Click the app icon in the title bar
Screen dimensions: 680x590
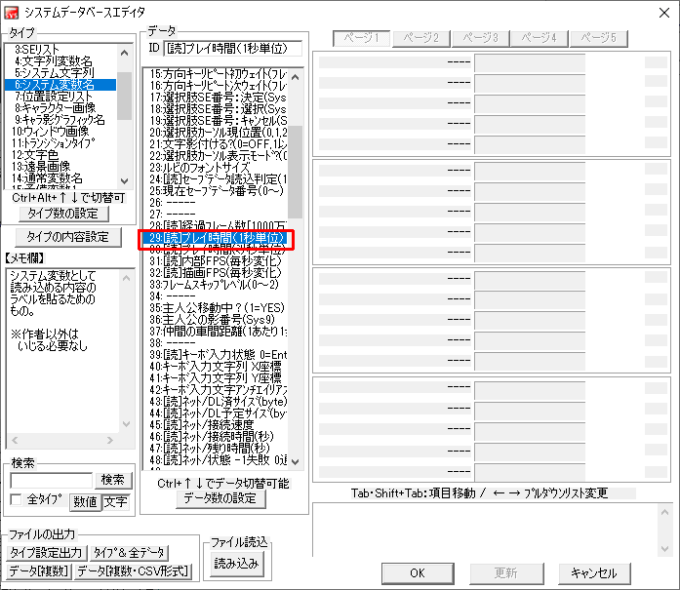(x=12, y=11)
